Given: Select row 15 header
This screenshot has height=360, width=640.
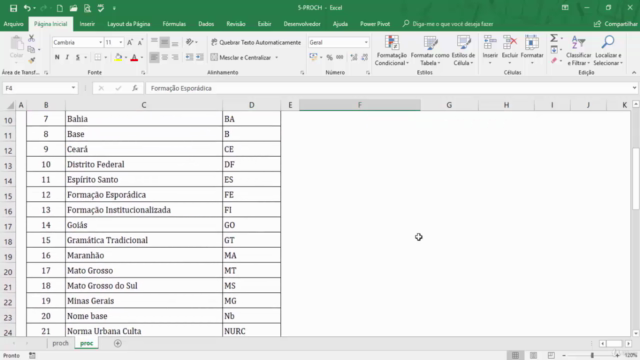Looking at the screenshot, I should pyautogui.click(x=8, y=196).
